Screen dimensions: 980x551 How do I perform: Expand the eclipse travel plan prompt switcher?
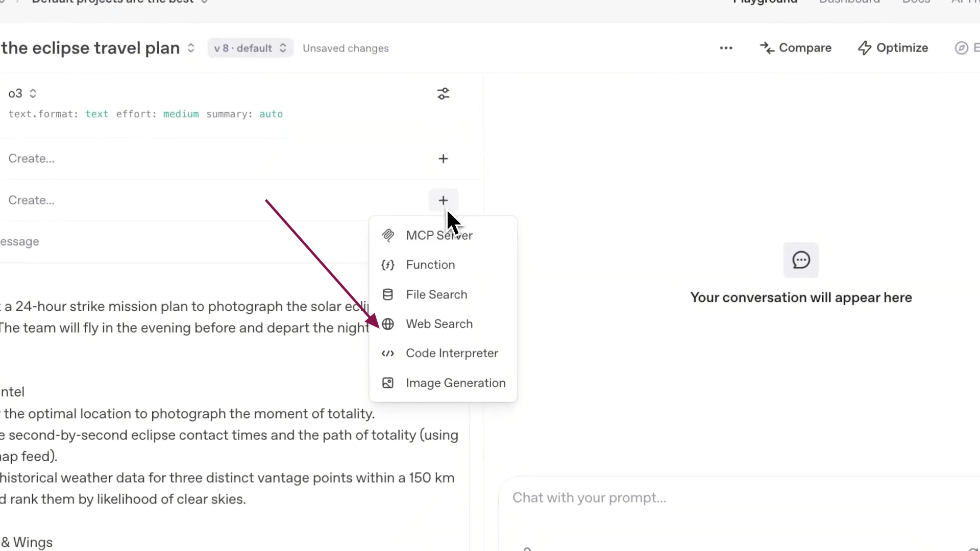(x=191, y=48)
